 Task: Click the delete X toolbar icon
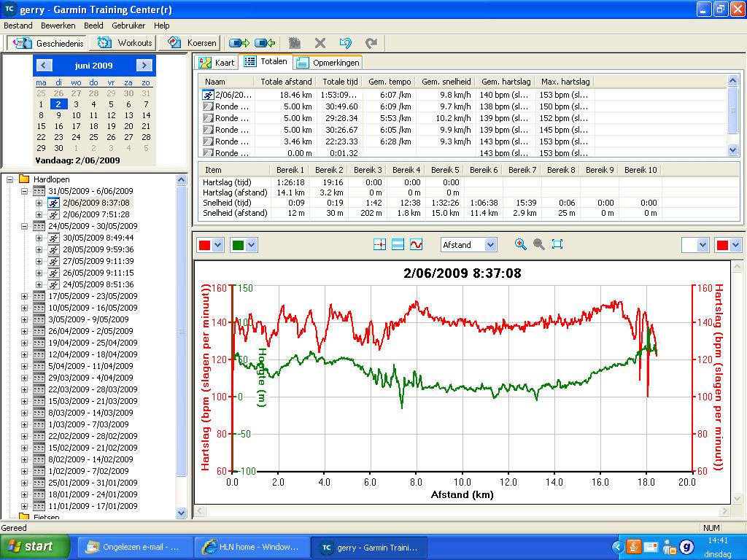320,43
